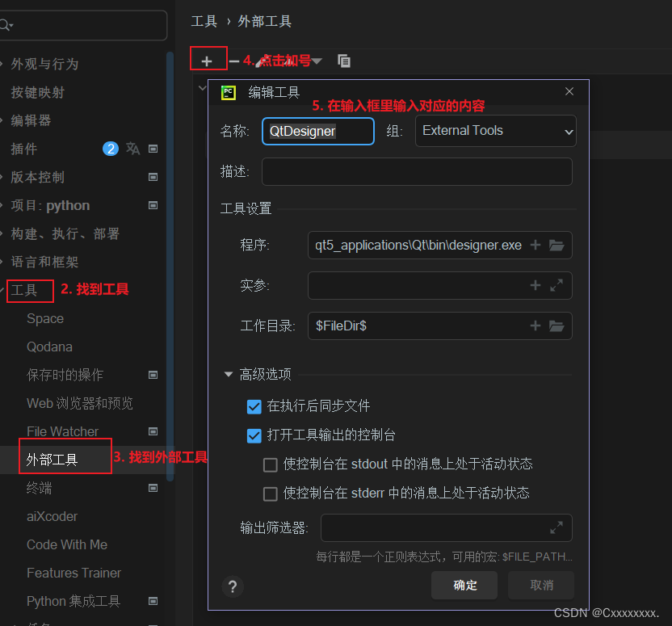Select 按键映射 in settings tree
Viewport: 672px width, 626px height.
(x=38, y=92)
